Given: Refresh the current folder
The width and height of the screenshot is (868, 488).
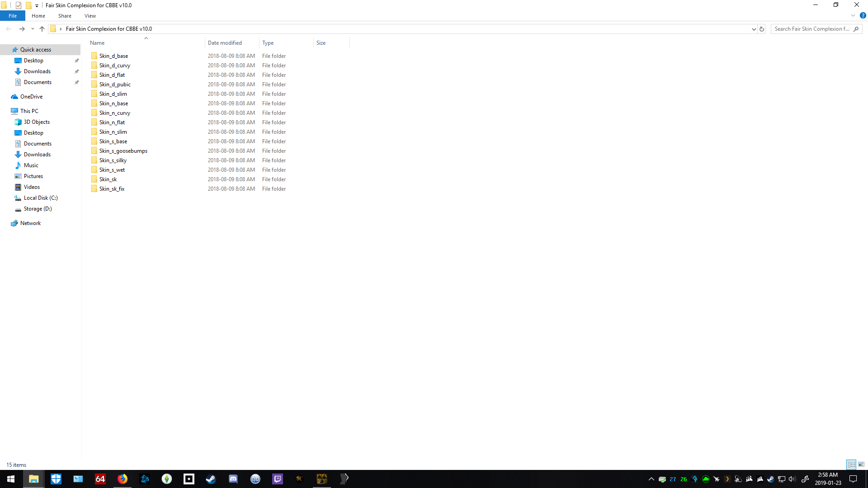Looking at the screenshot, I should coord(762,29).
